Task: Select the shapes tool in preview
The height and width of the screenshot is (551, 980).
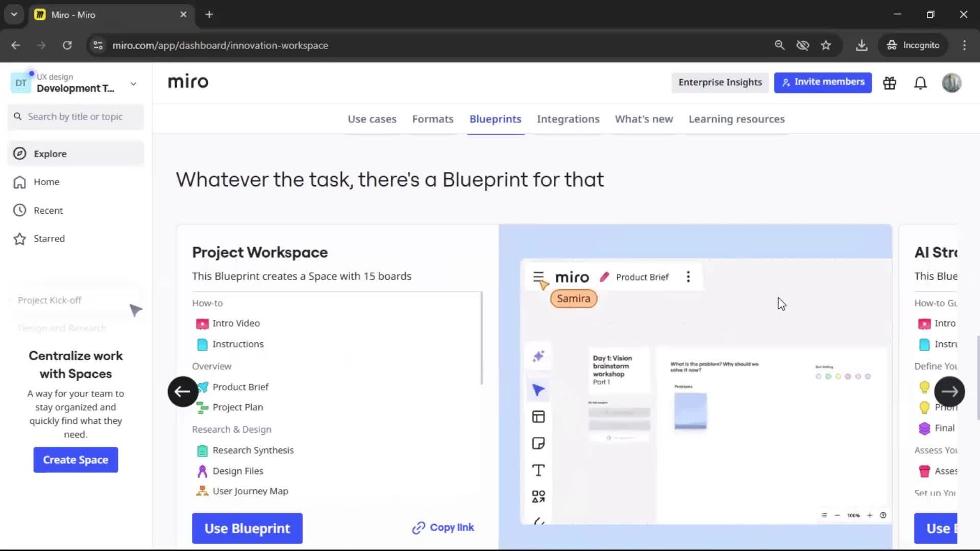Action: [538, 496]
